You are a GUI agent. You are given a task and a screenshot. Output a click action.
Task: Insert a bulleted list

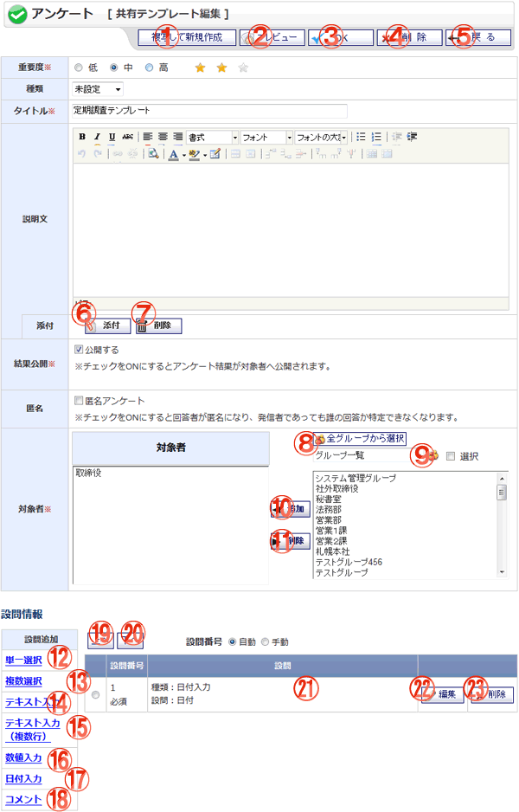(362, 137)
